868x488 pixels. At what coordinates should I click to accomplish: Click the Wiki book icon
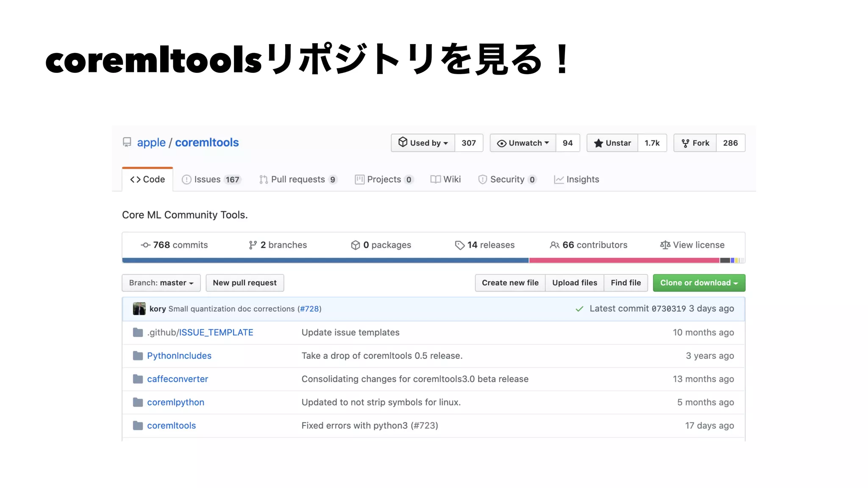coord(435,180)
